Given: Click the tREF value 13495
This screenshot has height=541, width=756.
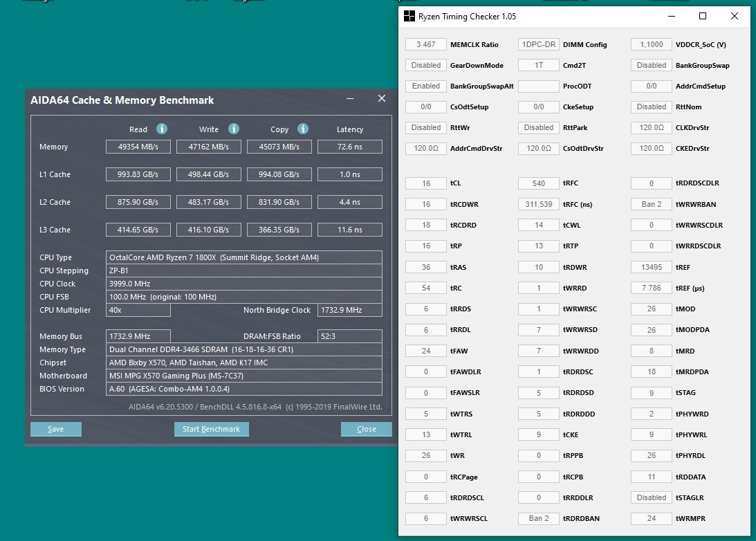Looking at the screenshot, I should point(652,267).
